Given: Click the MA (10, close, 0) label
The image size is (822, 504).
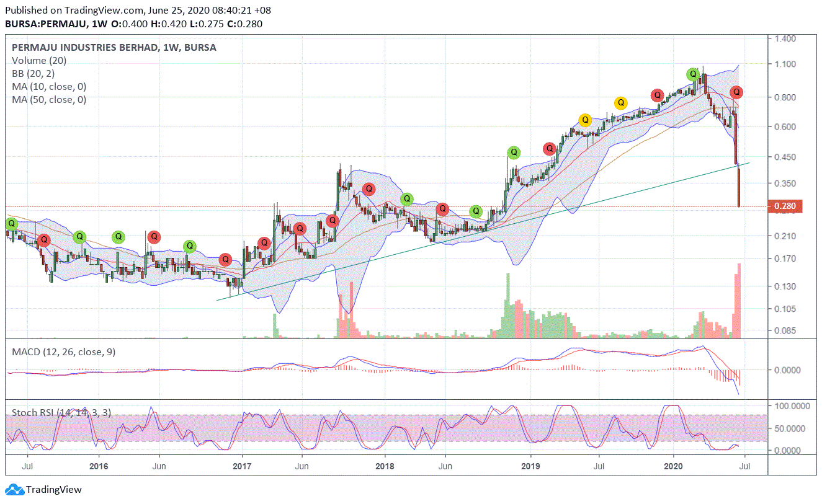Looking at the screenshot, I should pyautogui.click(x=49, y=87).
